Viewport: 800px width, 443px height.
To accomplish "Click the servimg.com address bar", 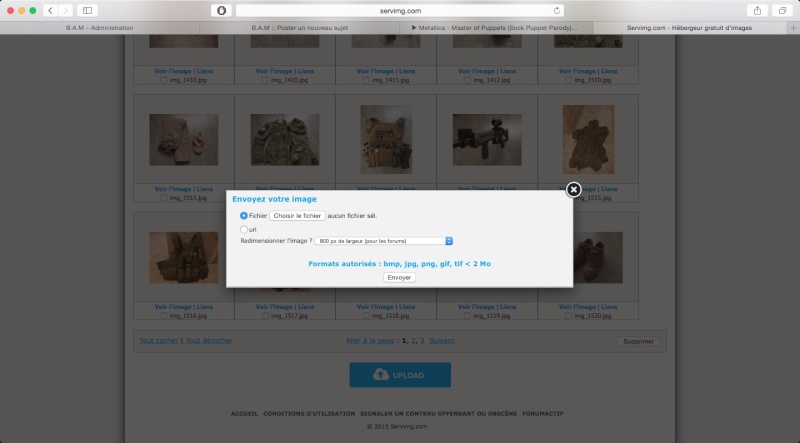I will 400,10.
